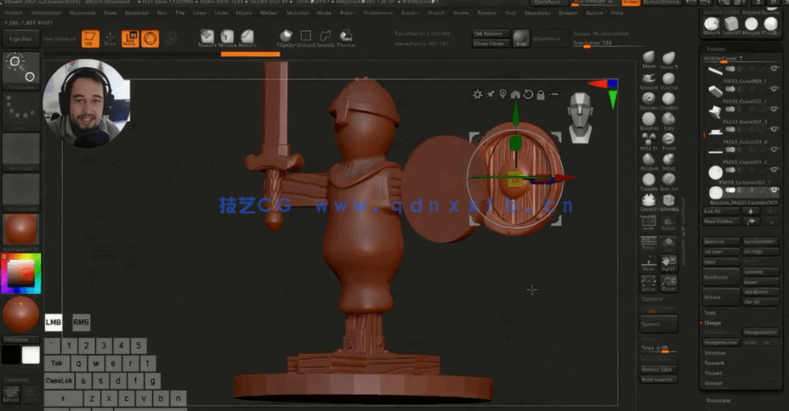Switch to Draw mode

tap(110, 39)
